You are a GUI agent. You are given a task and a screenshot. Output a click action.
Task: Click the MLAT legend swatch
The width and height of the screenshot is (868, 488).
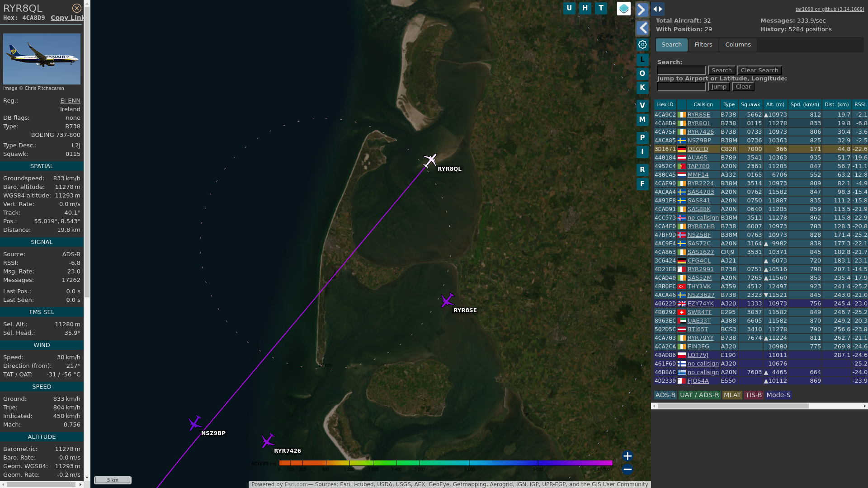(x=732, y=395)
